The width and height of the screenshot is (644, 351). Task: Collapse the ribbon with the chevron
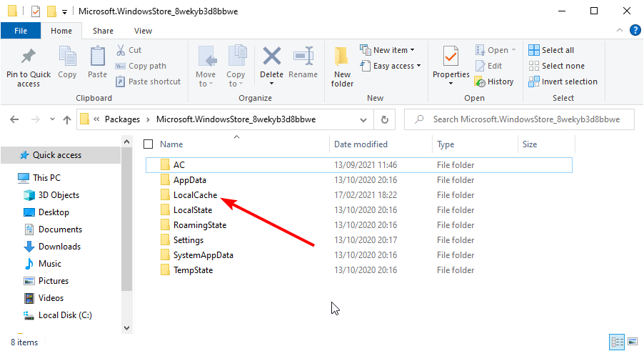619,30
